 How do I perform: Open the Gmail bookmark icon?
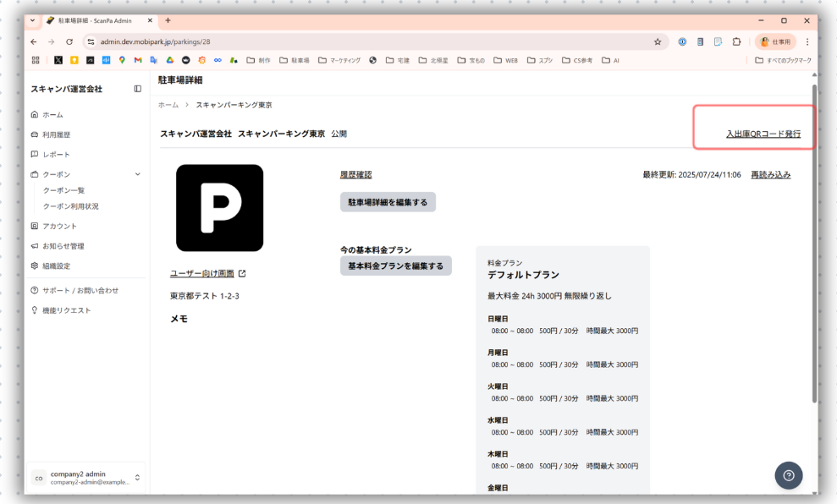[x=138, y=60]
